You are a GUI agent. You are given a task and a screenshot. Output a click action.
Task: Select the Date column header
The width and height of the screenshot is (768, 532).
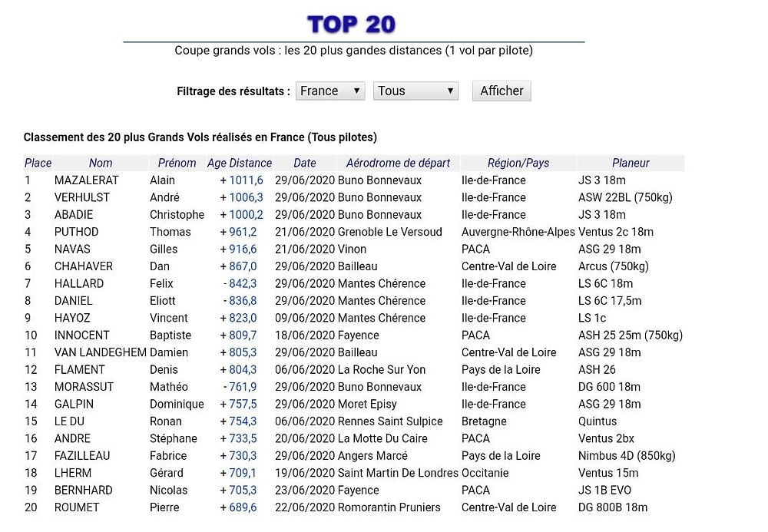(x=305, y=163)
